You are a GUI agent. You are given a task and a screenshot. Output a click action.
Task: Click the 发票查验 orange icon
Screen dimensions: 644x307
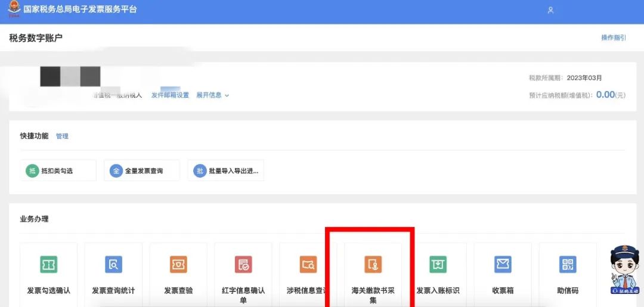tap(178, 264)
